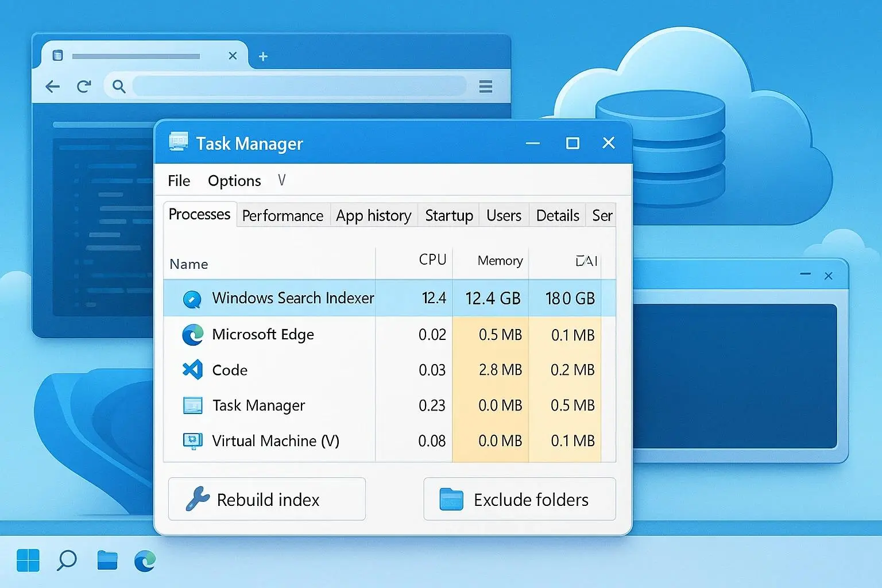This screenshot has width=882, height=588.
Task: Open File Explorer from the taskbar
Action: (107, 560)
